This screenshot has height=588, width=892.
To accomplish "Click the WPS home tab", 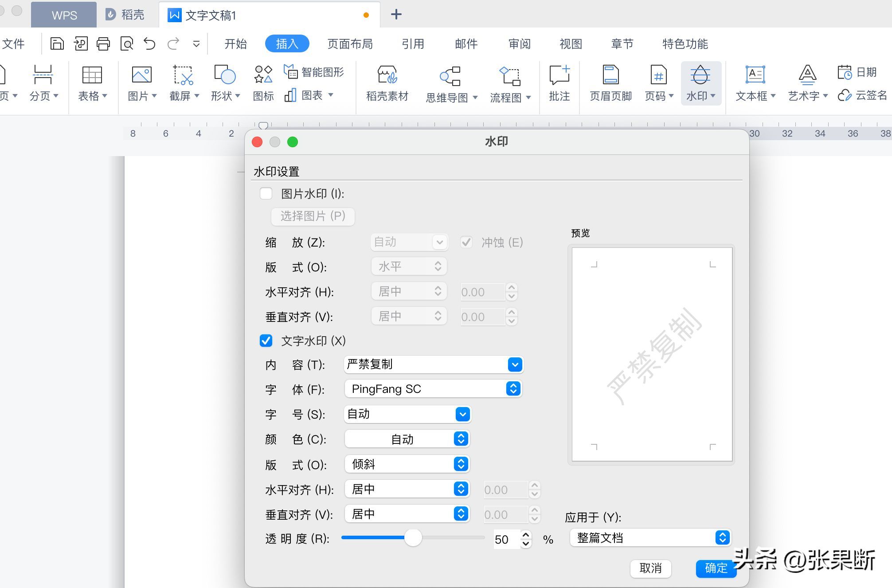I will [x=64, y=15].
